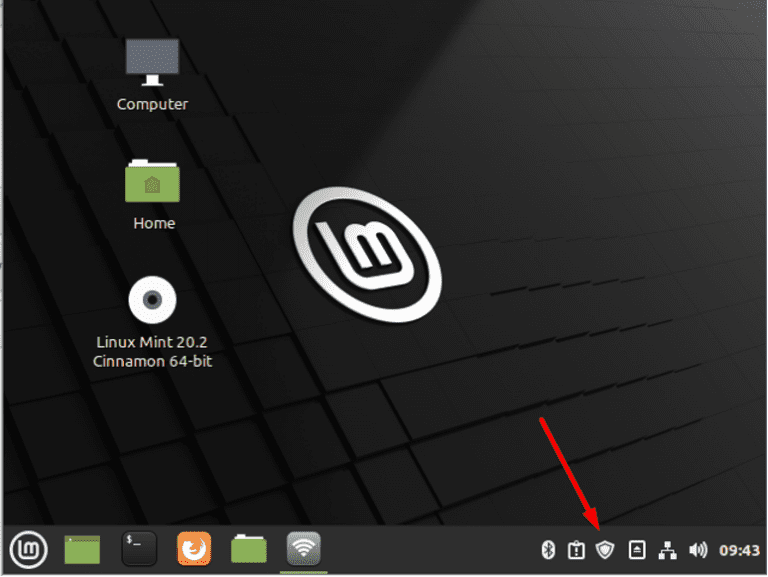Select the Home folder desktop icon
This screenshot has width=768, height=577.
(x=152, y=181)
